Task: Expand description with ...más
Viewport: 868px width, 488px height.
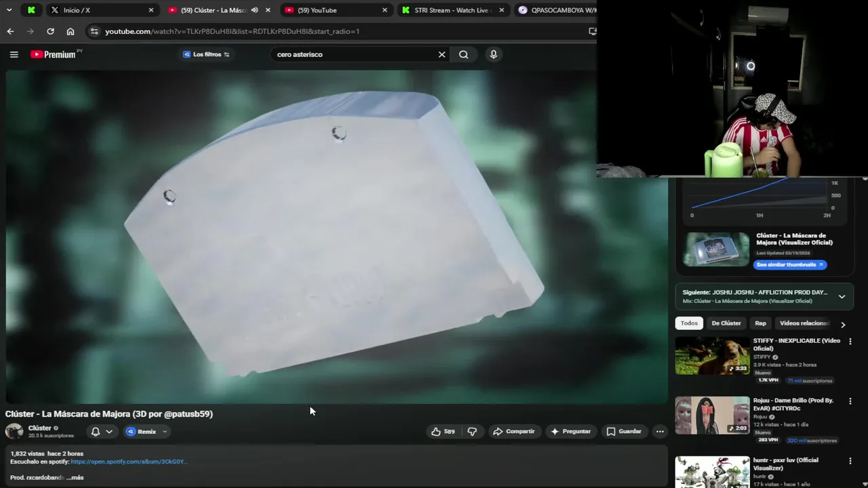Action: [x=75, y=477]
